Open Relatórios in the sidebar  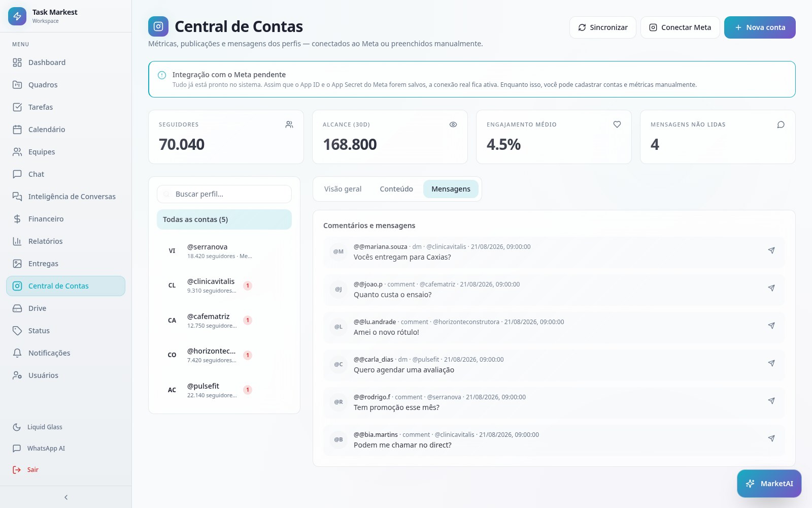66,241
